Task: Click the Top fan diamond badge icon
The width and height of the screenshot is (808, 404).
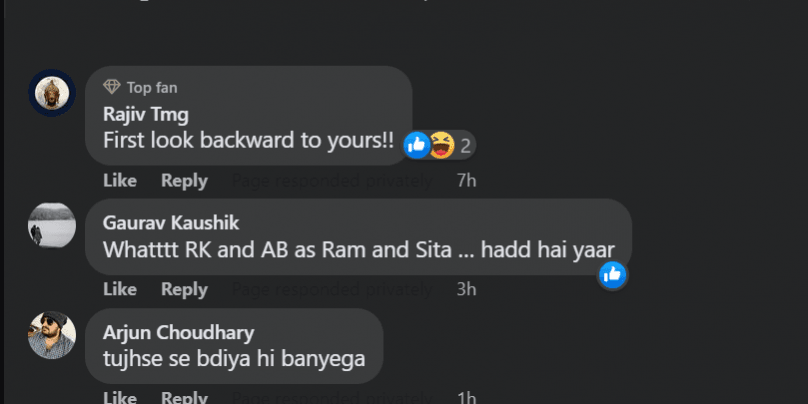Action: 113,87
